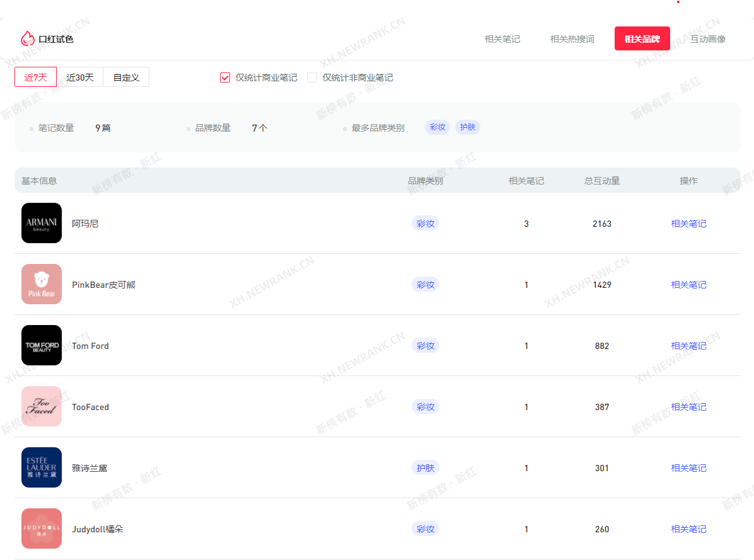
Task: Click the 2163 interaction value
Action: 602,224
